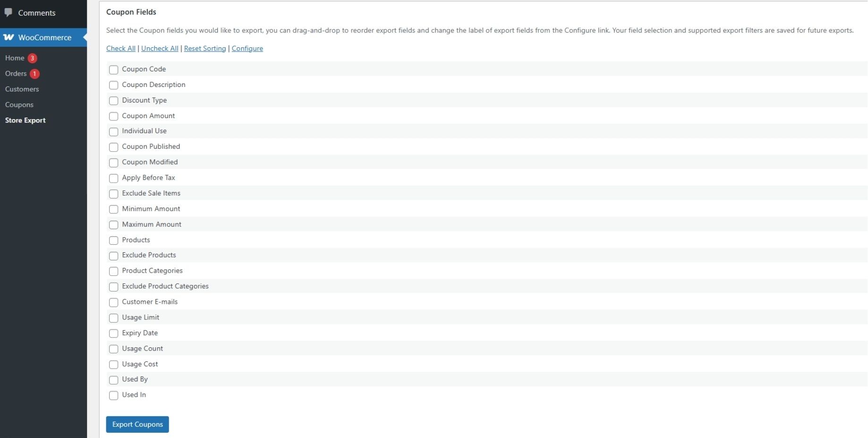Open the Store Export submenu item
868x438 pixels.
coord(25,120)
